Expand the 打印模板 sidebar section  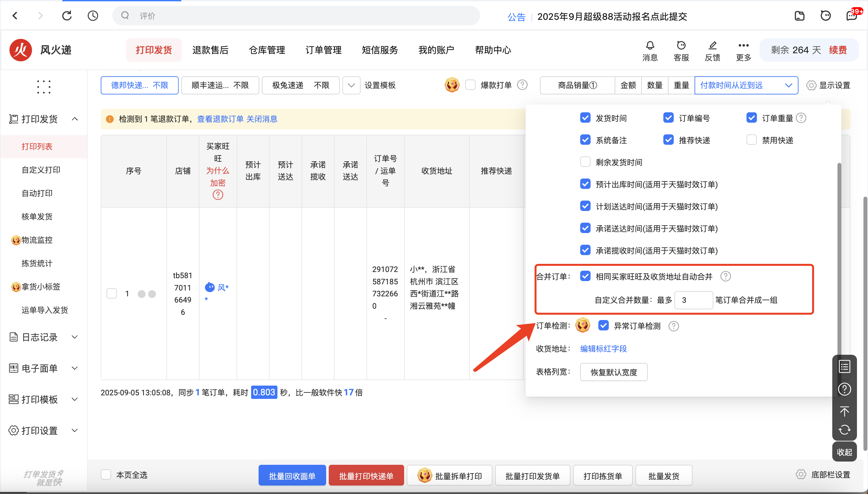[x=75, y=399]
